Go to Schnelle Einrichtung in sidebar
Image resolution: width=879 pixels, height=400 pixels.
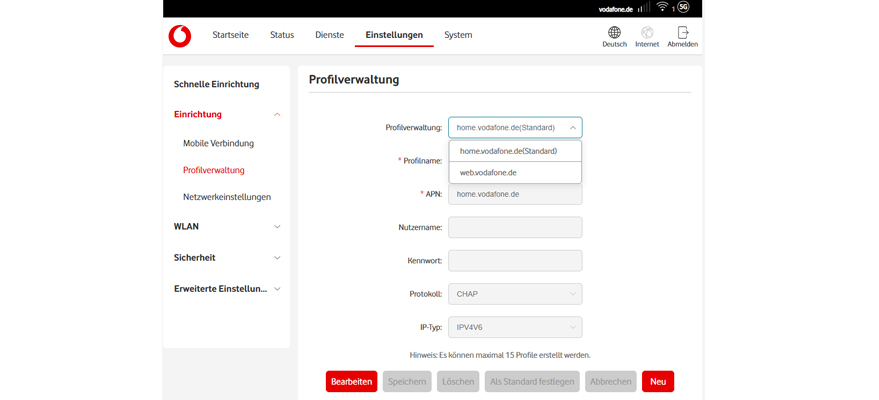(x=216, y=84)
